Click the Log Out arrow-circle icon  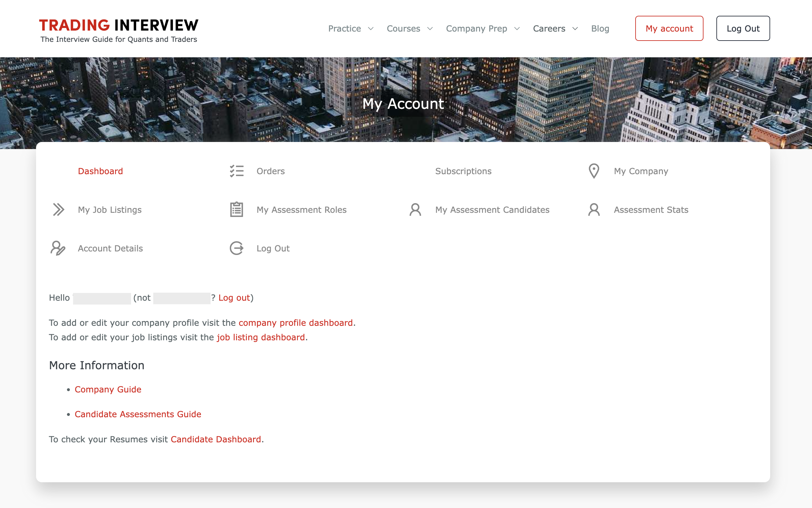(x=237, y=248)
